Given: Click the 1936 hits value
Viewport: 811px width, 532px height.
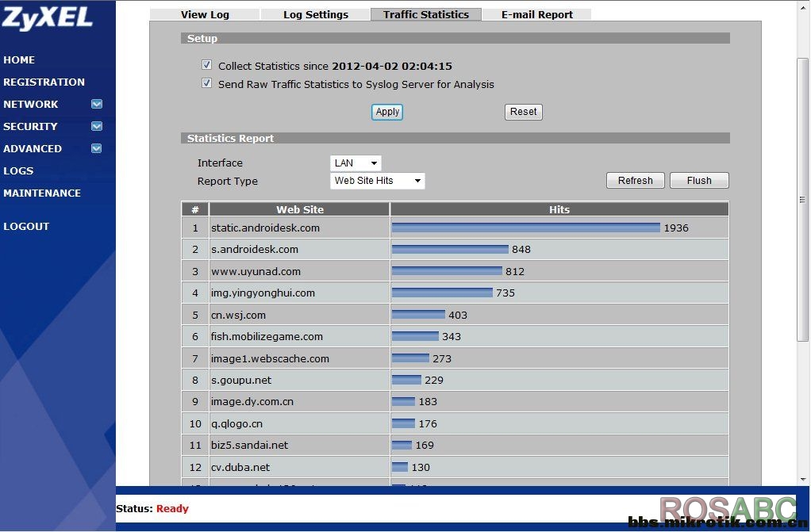Looking at the screenshot, I should 676,228.
